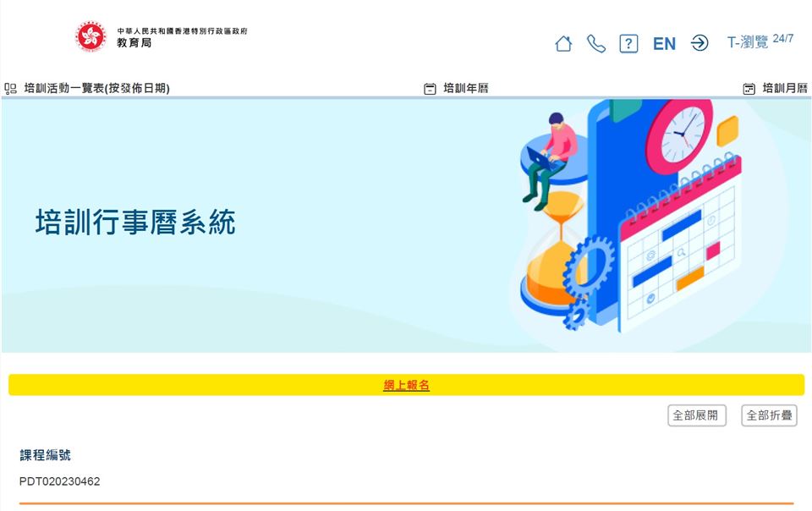Open help via question mark icon
Viewport: 812px width, 511px height.
[x=628, y=43]
